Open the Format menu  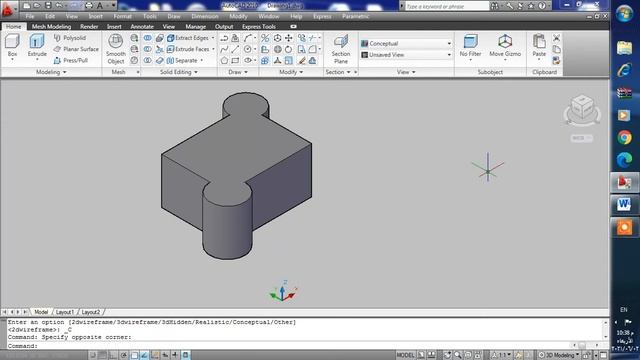tap(122, 16)
